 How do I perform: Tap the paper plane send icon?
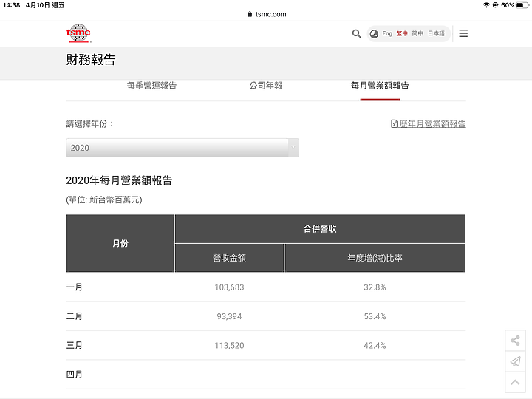(x=515, y=361)
